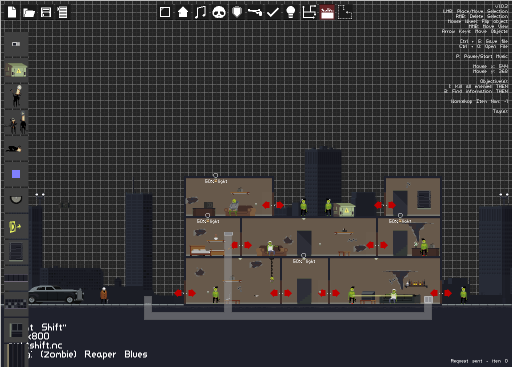Screen dimensions: 512x367
Task: Select the hanging chain lamp
Action: (x=272, y=269)
